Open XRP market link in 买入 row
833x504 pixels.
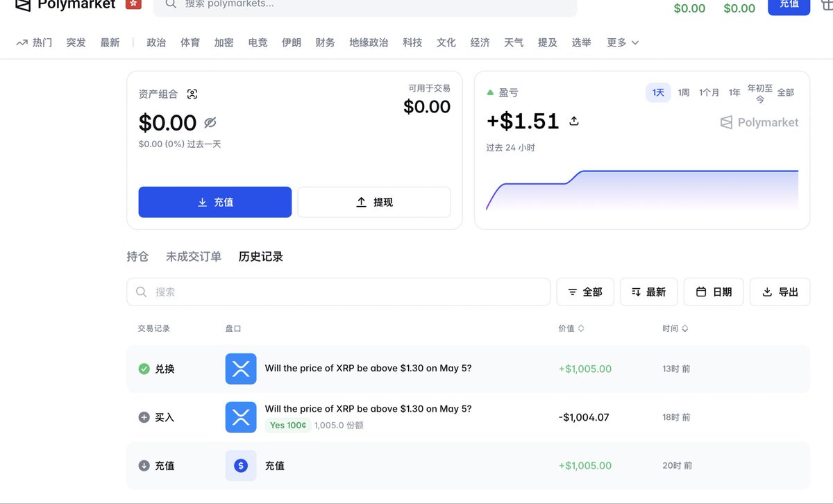pos(368,409)
